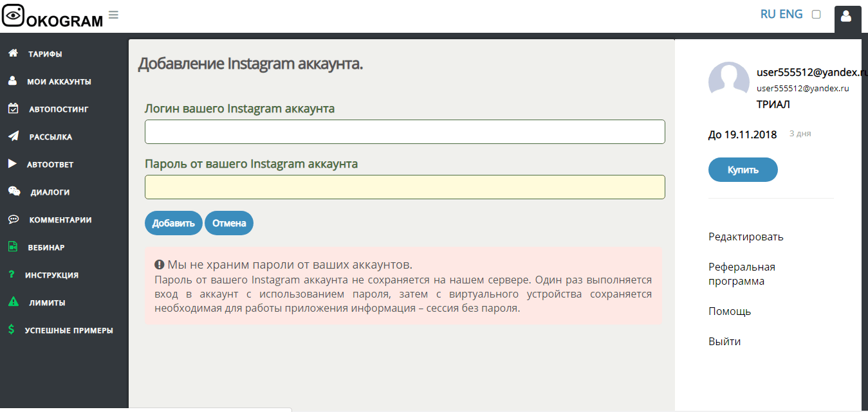Switch language to RU
Viewport: 868px width, 412px height.
tap(768, 14)
